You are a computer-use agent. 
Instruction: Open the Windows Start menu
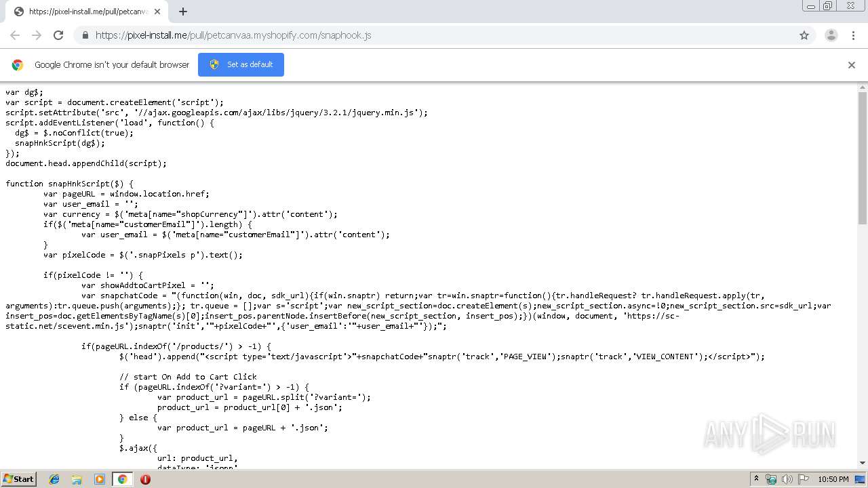[19, 479]
